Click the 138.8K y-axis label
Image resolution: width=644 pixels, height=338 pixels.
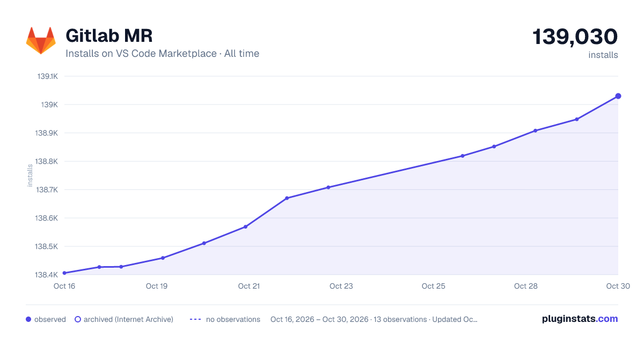tap(47, 161)
